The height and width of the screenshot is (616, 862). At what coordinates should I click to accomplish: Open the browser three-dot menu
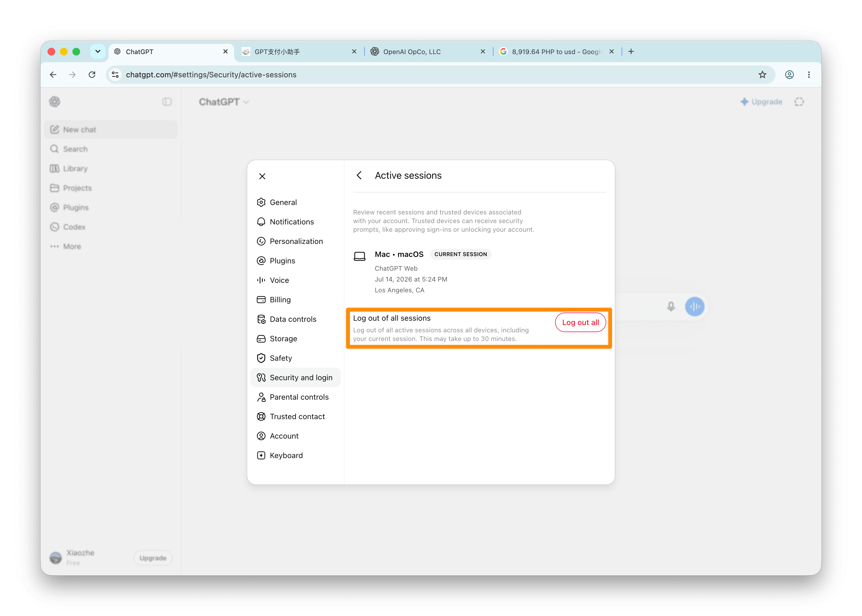tap(809, 75)
